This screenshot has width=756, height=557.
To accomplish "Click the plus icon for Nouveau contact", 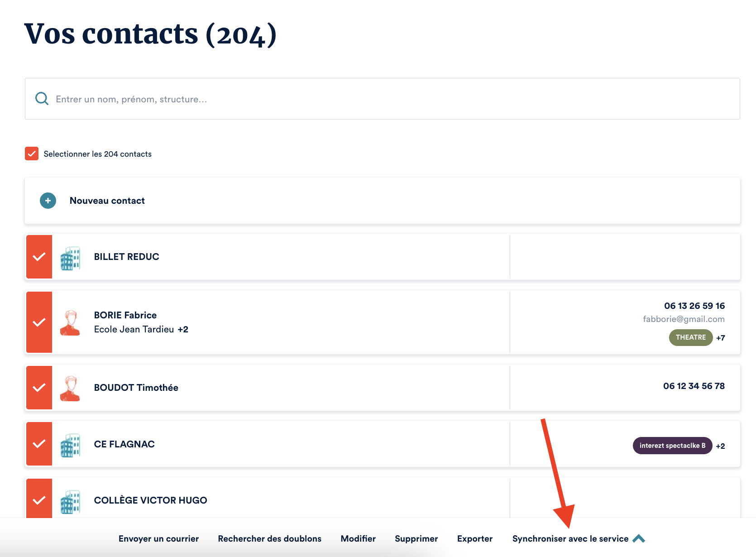I will pyautogui.click(x=48, y=201).
